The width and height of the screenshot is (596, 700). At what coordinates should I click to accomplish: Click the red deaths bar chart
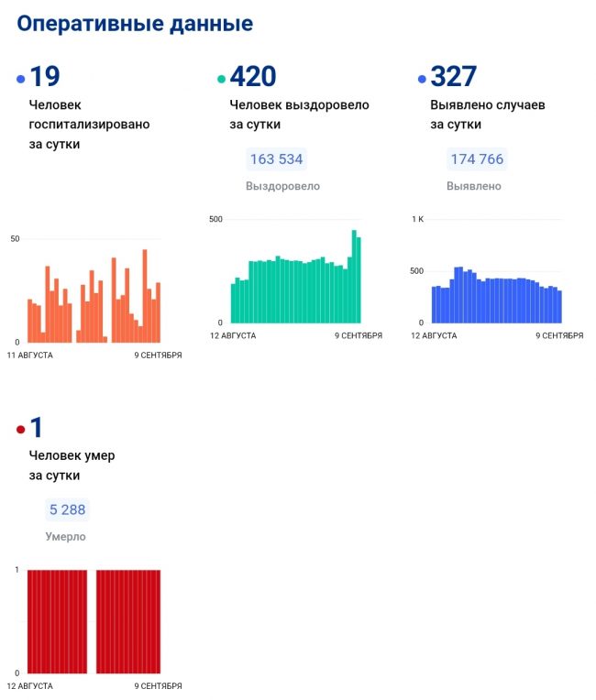click(94, 621)
